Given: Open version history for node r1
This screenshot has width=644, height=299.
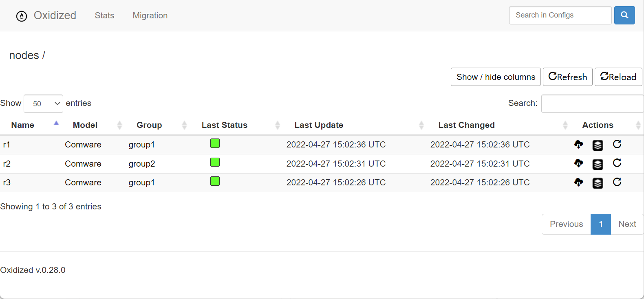Looking at the screenshot, I should [x=598, y=145].
